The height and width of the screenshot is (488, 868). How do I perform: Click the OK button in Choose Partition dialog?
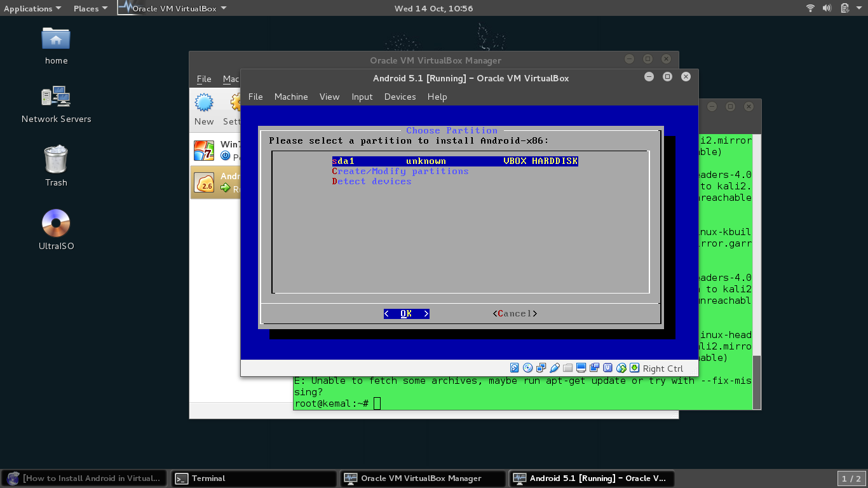pyautogui.click(x=406, y=314)
